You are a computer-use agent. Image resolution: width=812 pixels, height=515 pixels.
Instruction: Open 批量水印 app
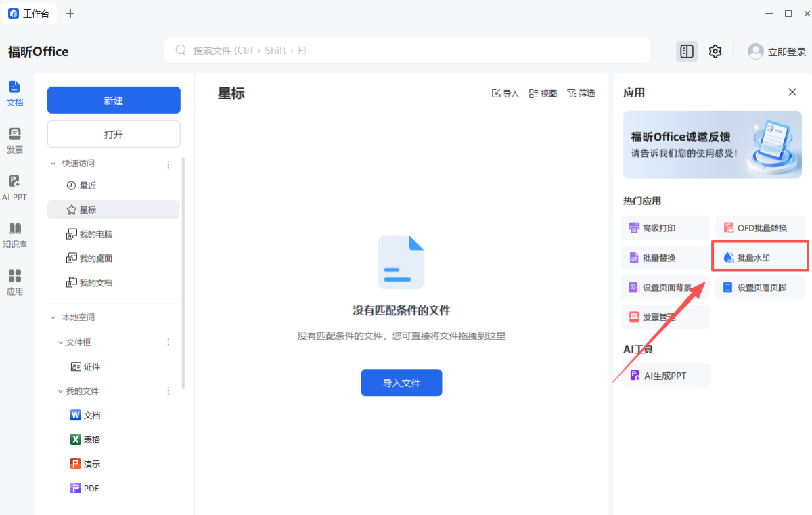pyautogui.click(x=760, y=258)
